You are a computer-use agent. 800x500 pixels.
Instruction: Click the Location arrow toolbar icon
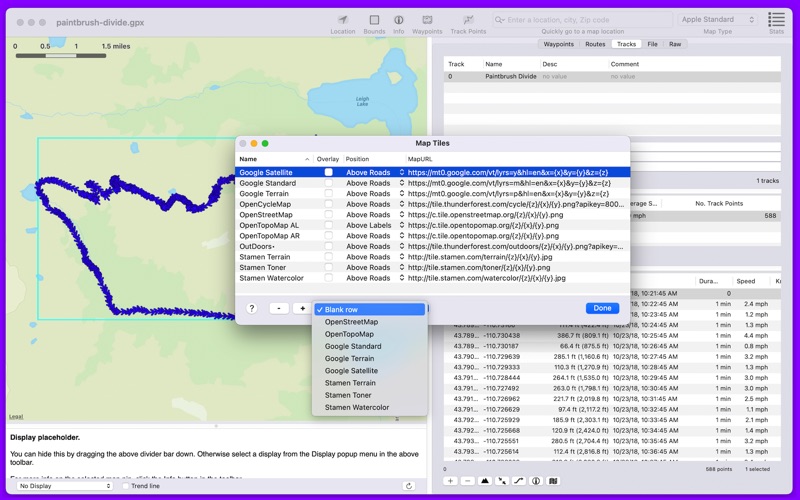(x=343, y=20)
